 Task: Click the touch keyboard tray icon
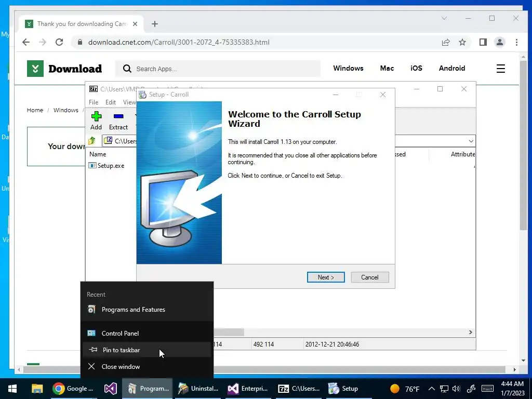coord(487,389)
